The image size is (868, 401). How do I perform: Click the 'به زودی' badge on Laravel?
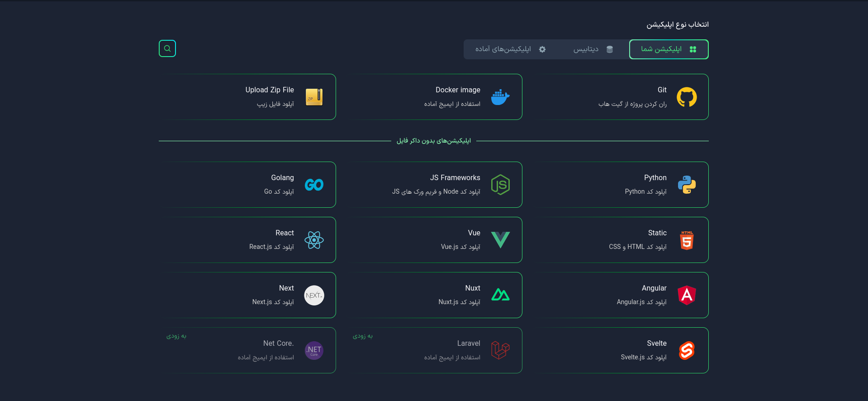coord(363,336)
